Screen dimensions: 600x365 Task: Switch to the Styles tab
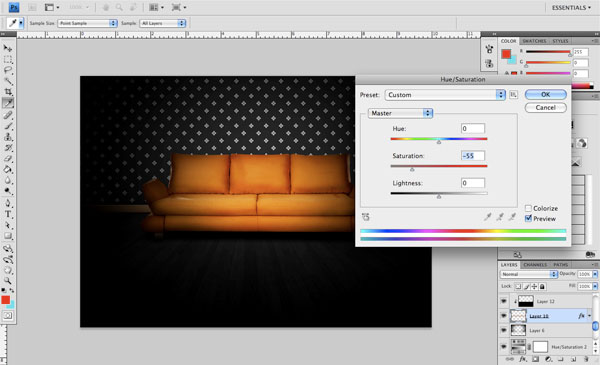click(560, 41)
